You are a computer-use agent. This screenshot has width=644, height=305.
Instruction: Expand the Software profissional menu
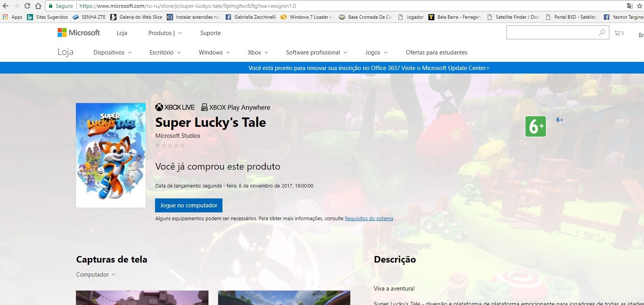point(316,53)
